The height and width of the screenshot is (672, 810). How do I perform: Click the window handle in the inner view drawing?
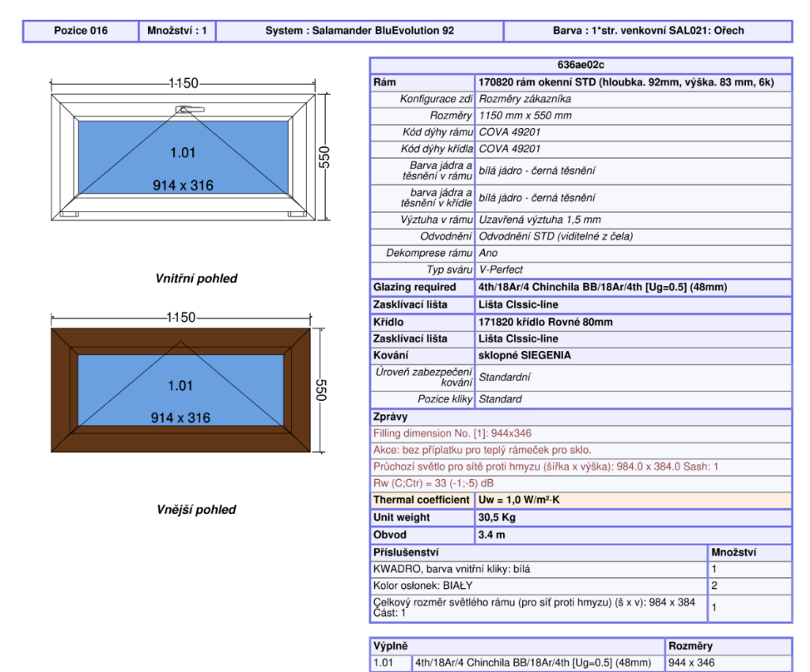pyautogui.click(x=190, y=109)
